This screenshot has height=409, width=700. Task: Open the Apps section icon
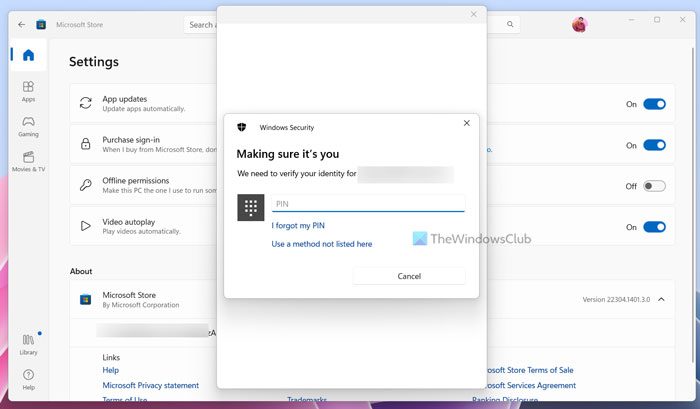(28, 91)
